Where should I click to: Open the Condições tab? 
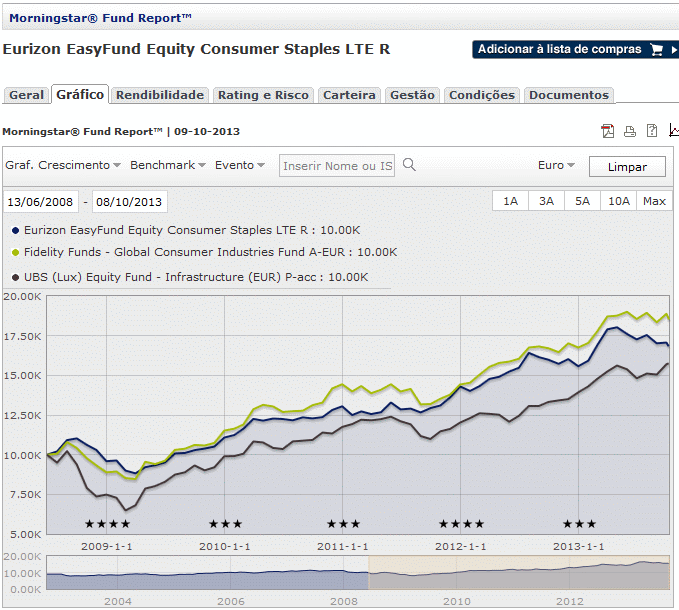(x=482, y=95)
